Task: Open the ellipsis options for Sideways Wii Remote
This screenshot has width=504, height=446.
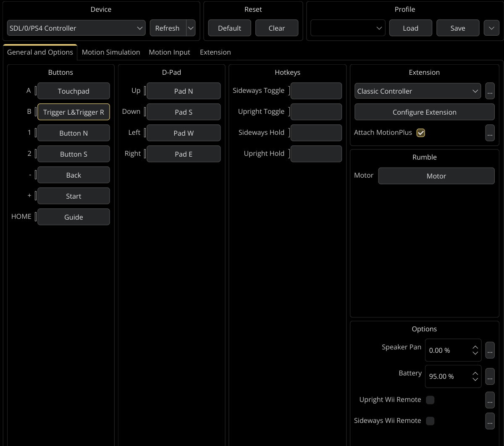Action: coord(490,421)
